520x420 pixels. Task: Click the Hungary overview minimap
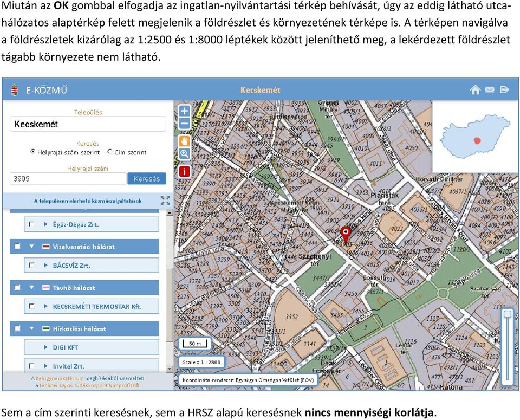tap(476, 137)
